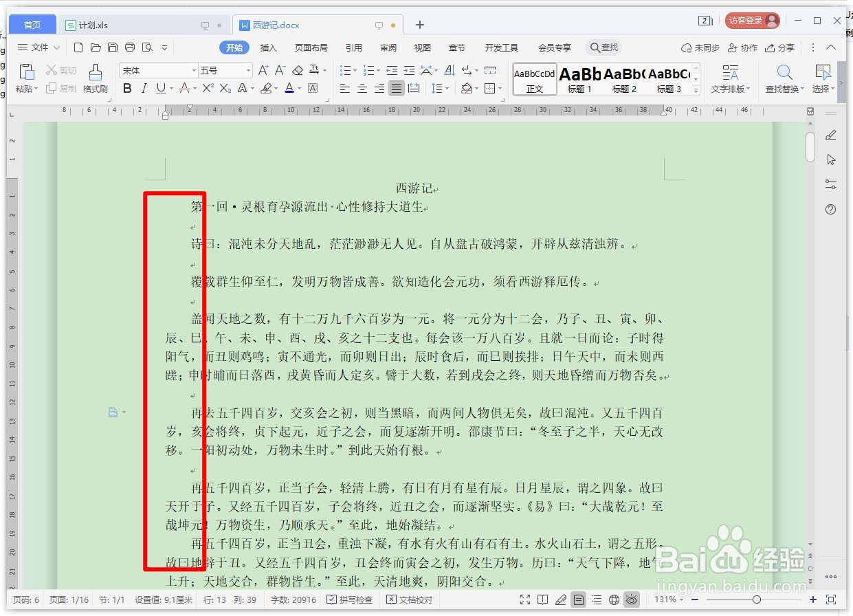Click the 选择 selection tool icon
This screenshot has width=853, height=616.
pyautogui.click(x=823, y=72)
